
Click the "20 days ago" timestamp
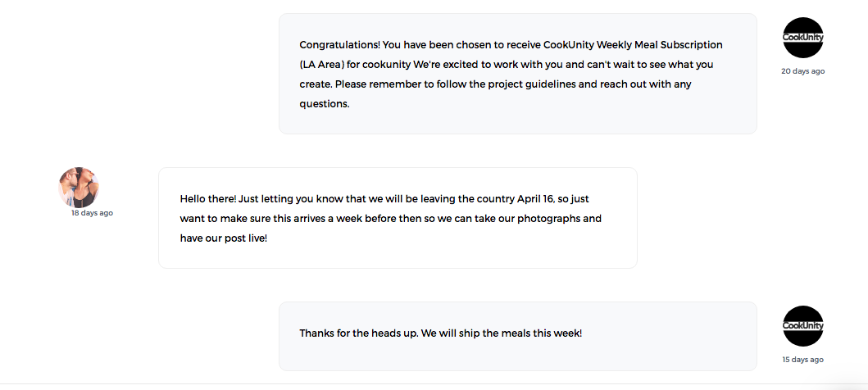802,71
